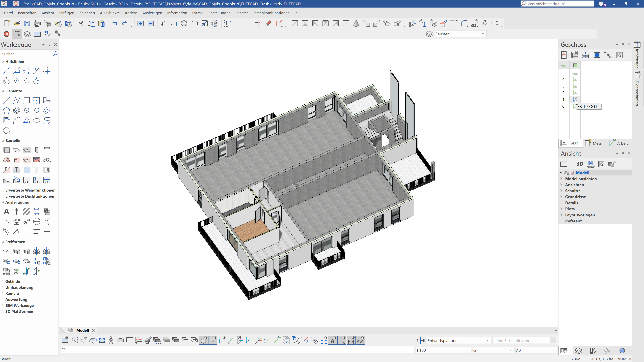Click the red cancel icon in the toolbar
The image size is (644, 362).
[7, 34]
